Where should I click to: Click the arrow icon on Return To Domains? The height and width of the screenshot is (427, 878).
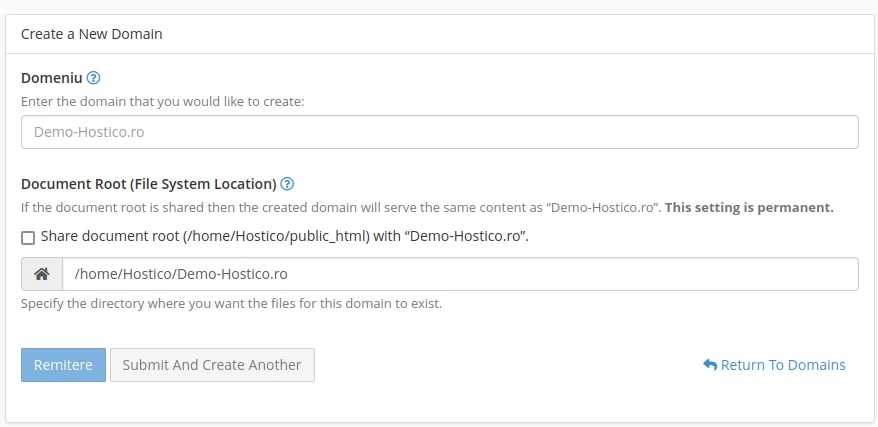(710, 365)
